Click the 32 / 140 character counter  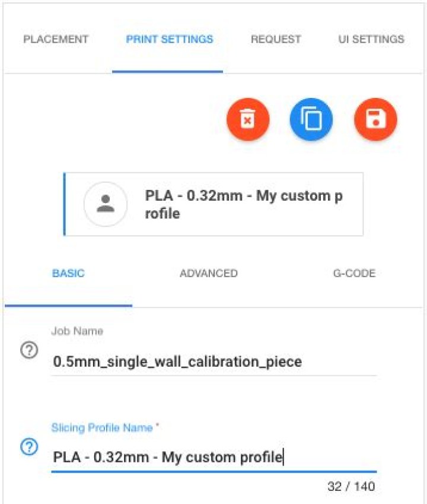(x=351, y=487)
